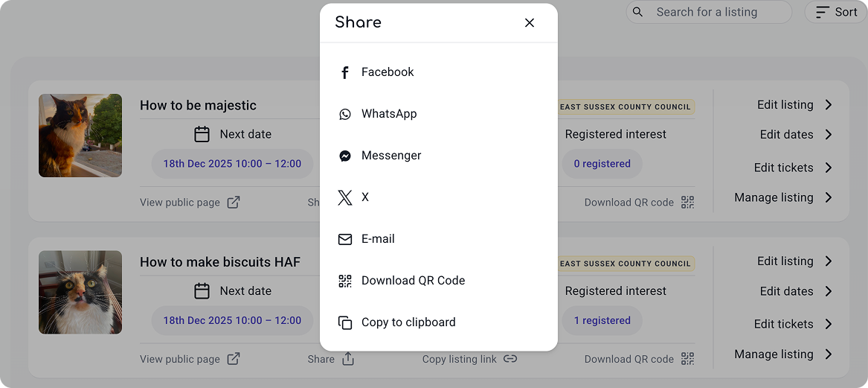868x388 pixels.
Task: Click Share icon under How to make biscuits
Action: 347,359
